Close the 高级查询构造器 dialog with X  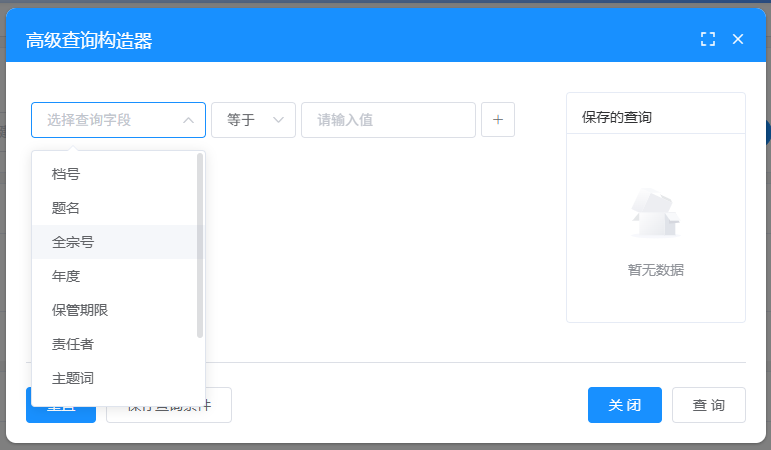[738, 39]
